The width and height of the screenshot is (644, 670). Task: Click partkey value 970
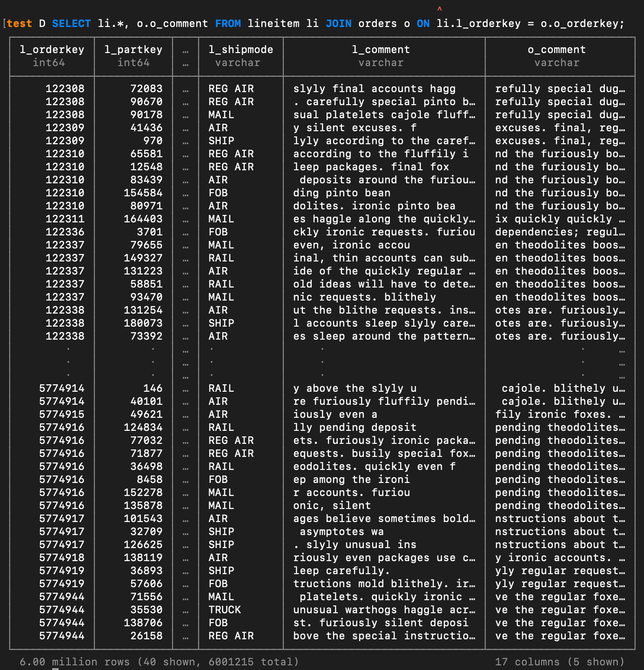point(153,141)
